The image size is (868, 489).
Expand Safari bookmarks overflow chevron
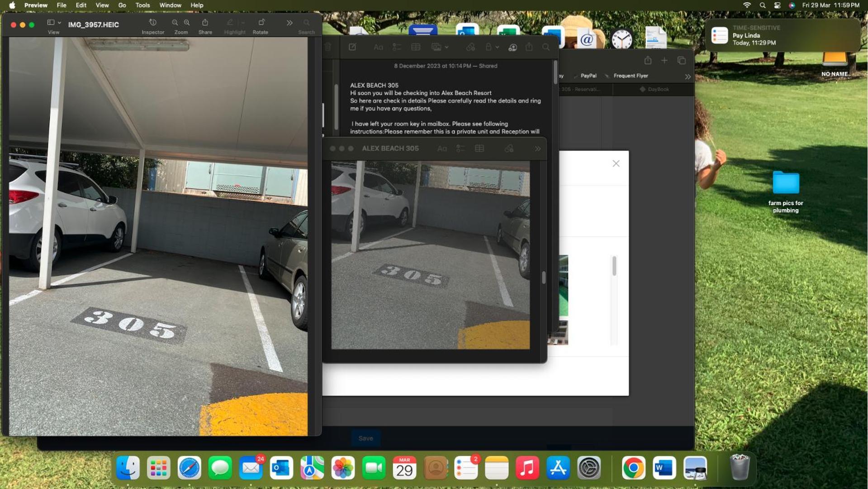(x=688, y=77)
